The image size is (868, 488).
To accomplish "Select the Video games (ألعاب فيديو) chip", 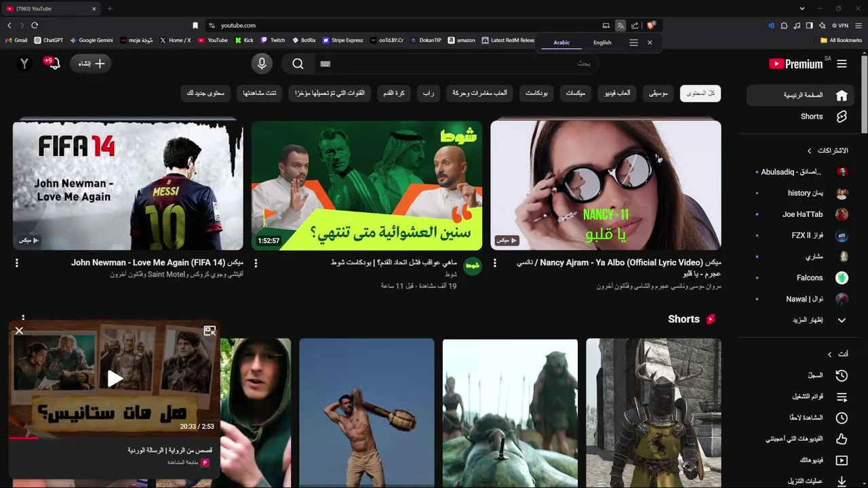I will (618, 94).
